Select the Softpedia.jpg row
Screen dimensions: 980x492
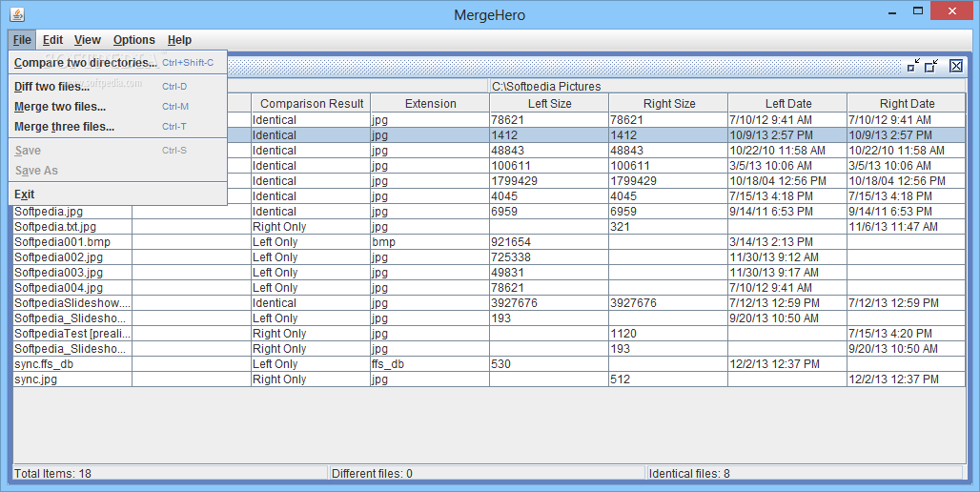click(489, 212)
